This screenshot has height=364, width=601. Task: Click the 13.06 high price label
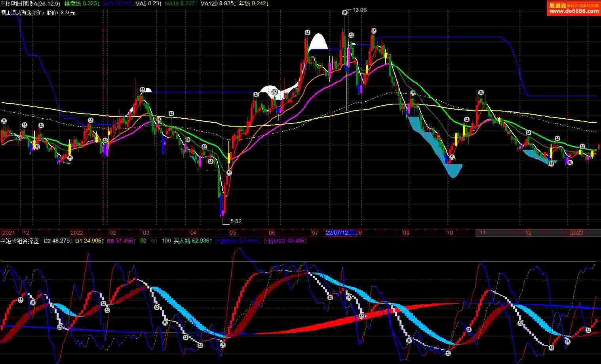(x=359, y=10)
